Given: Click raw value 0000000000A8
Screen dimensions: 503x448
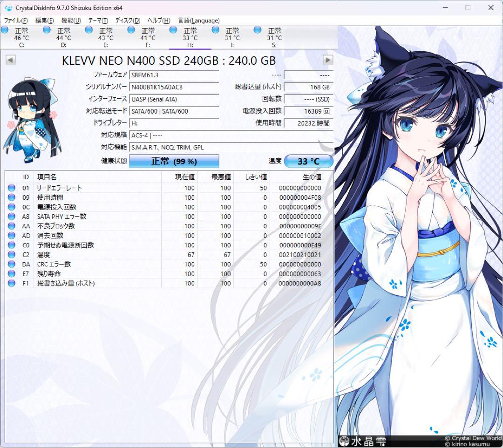Looking at the screenshot, I should click(x=300, y=284).
